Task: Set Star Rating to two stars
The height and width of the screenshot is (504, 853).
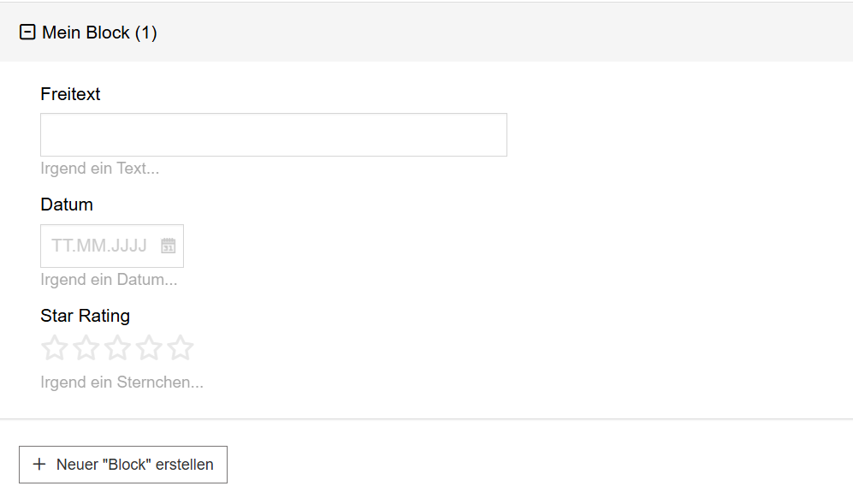Action: [x=86, y=348]
